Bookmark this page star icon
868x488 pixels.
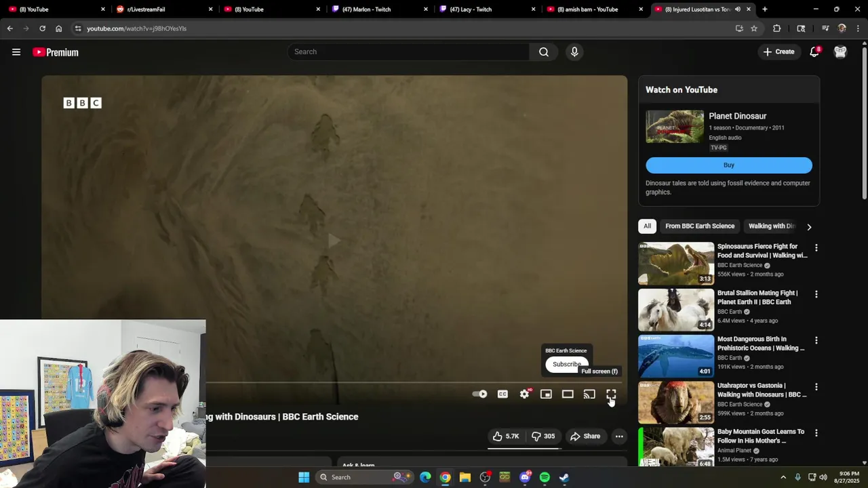753,28
